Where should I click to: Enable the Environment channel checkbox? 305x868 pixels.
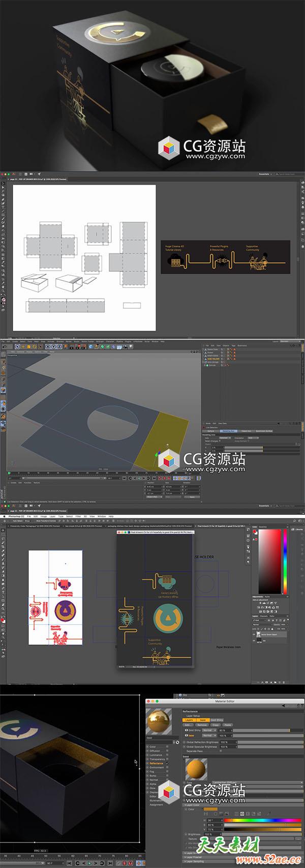click(167, 767)
